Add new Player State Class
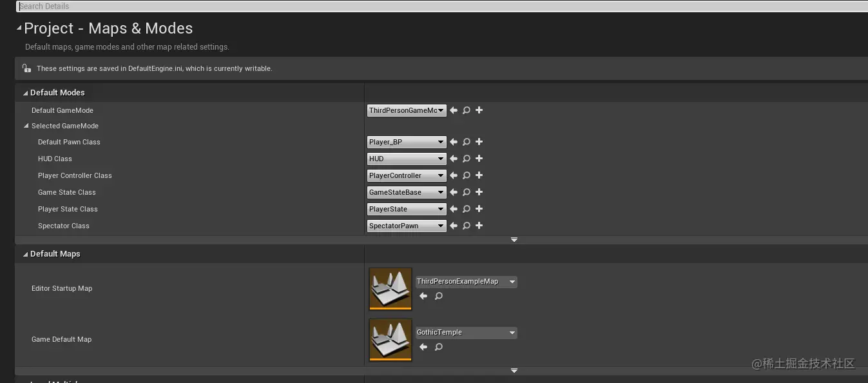 479,209
